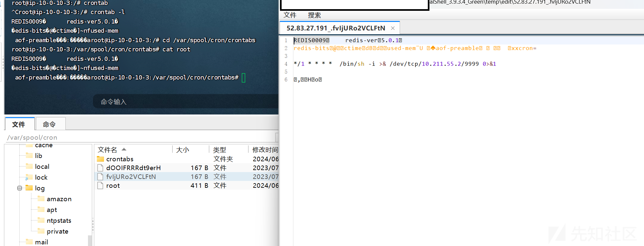Sort by 文件名 column header

(x=107, y=150)
